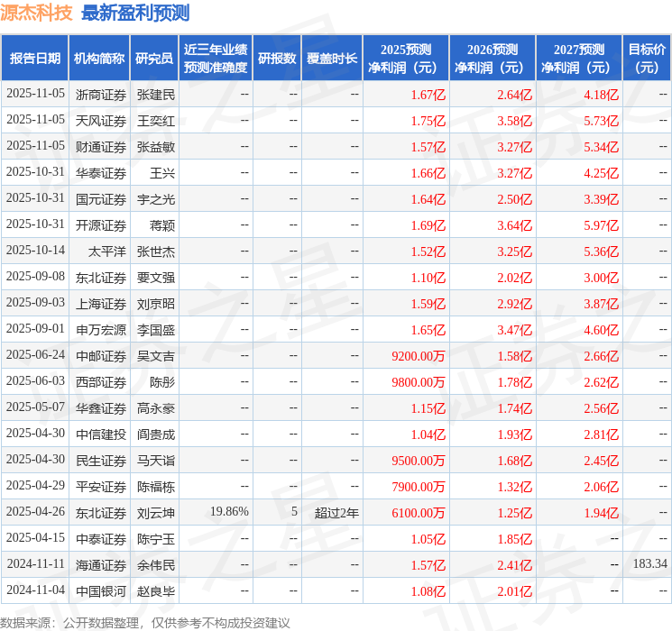Select the 海通证券 institution cell
This screenshot has width=672, height=631.
point(101,565)
